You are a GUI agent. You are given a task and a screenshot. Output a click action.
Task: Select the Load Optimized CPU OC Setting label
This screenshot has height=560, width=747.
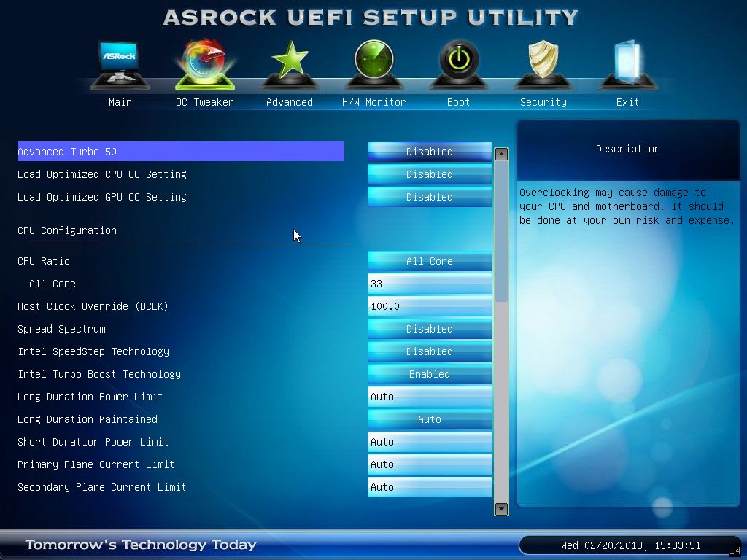102,174
